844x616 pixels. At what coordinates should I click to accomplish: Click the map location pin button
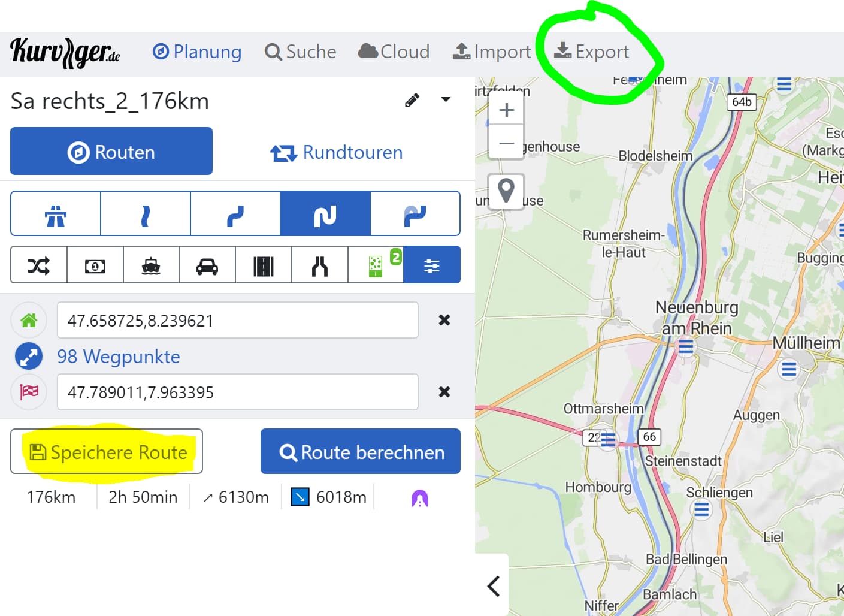(507, 191)
